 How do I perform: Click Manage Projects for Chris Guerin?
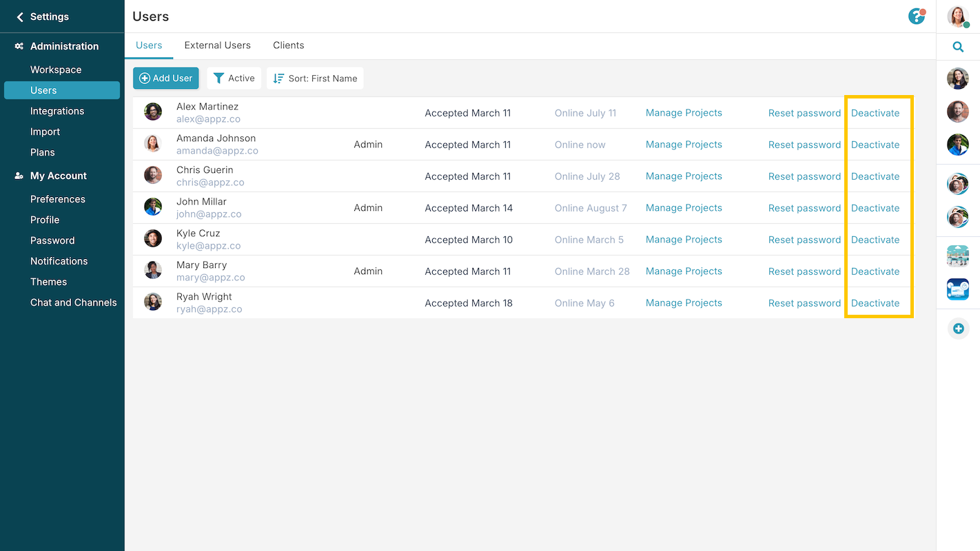[x=684, y=176]
